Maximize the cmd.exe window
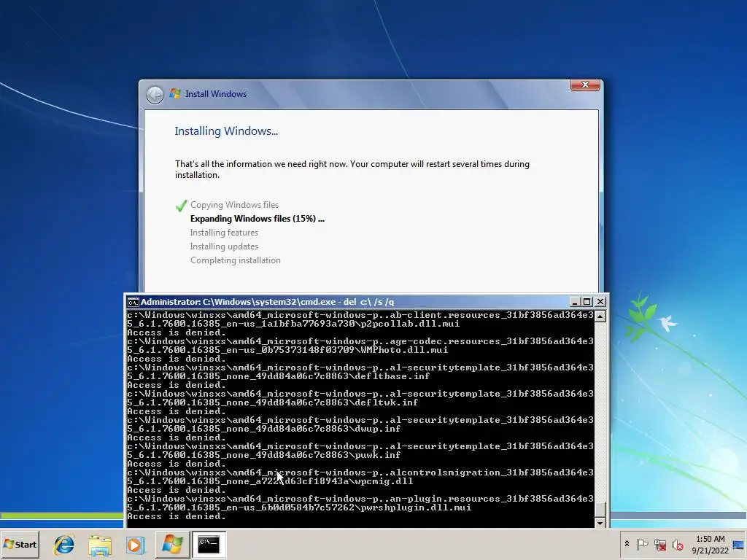This screenshot has height=560, width=747. point(587,302)
